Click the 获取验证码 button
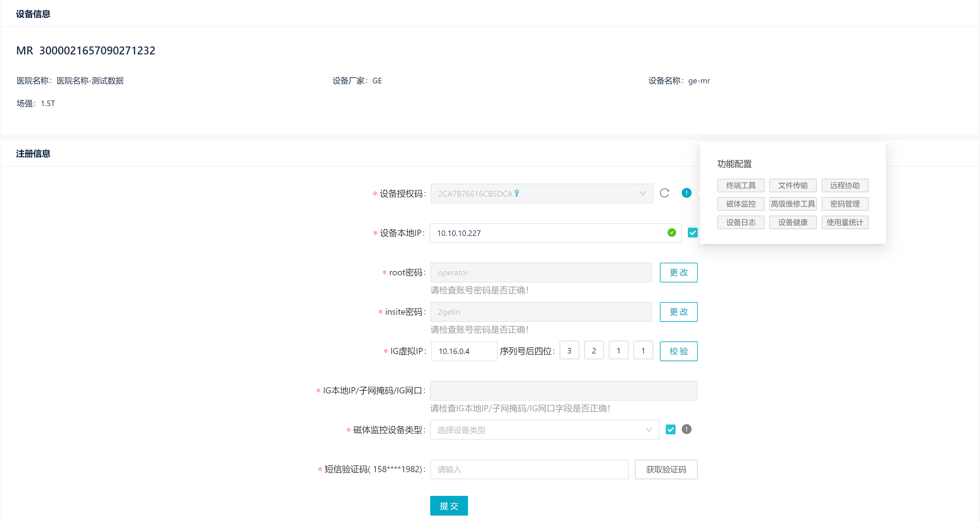 point(666,469)
